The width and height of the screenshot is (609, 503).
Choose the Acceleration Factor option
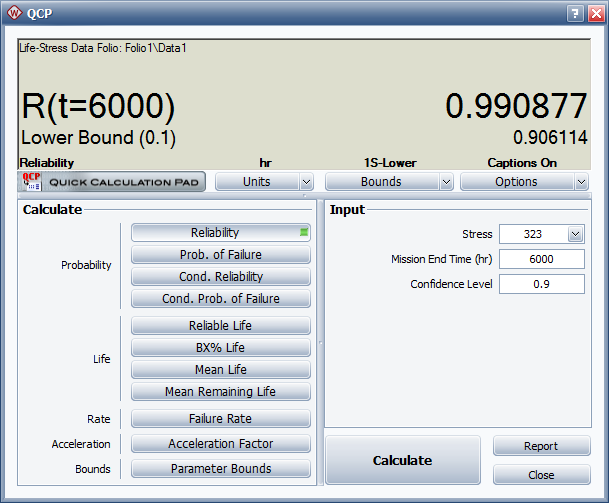click(x=220, y=444)
